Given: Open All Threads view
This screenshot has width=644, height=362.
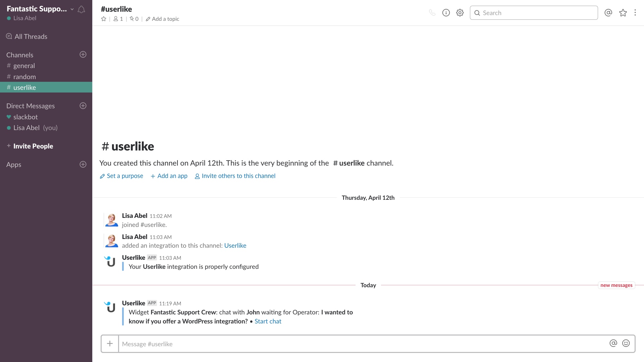Looking at the screenshot, I should [27, 37].
